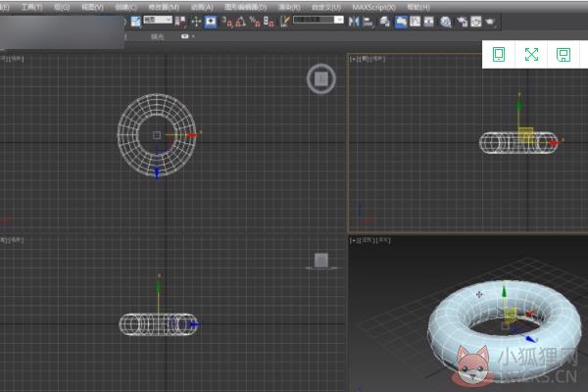The width and height of the screenshot is (588, 392).
Task: Open the 组(G) menu
Action: pos(62,7)
